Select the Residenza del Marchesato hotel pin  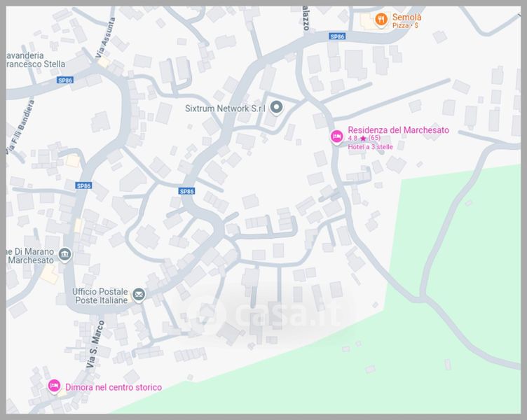336,136
